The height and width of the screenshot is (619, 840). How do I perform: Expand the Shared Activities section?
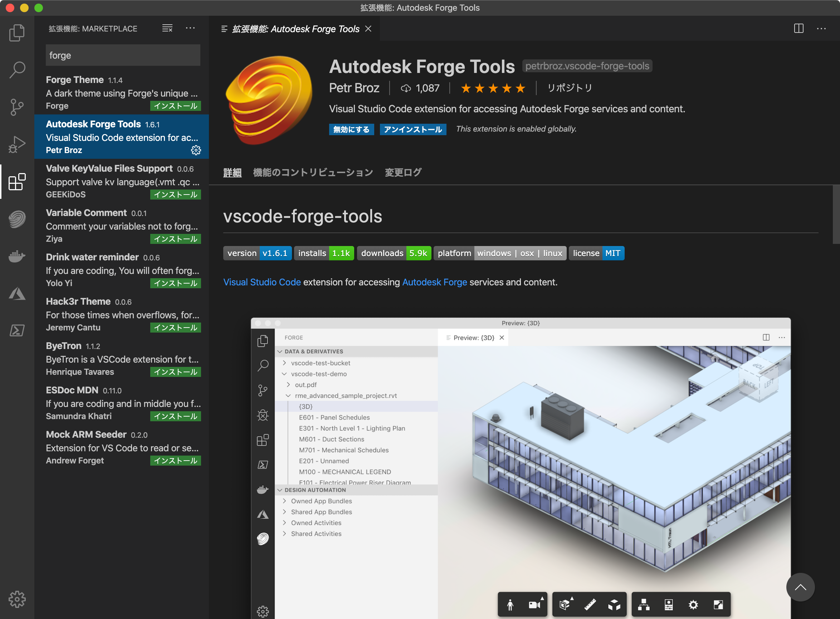coord(285,534)
